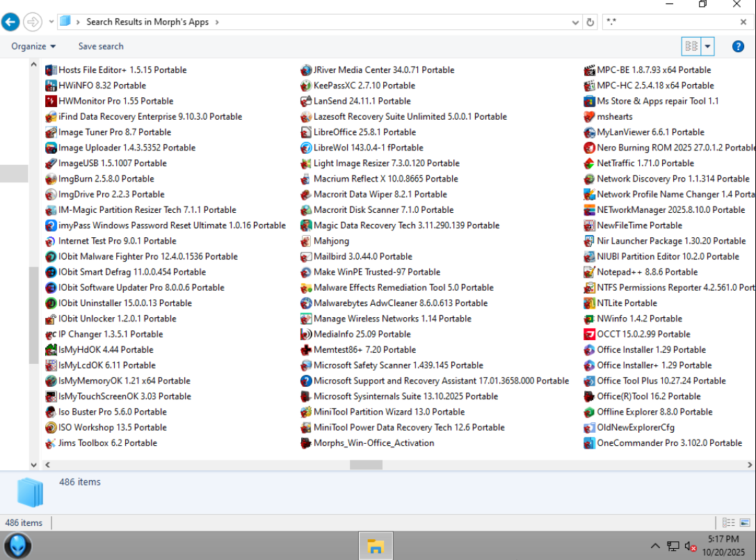Refresh the search results

(x=590, y=22)
